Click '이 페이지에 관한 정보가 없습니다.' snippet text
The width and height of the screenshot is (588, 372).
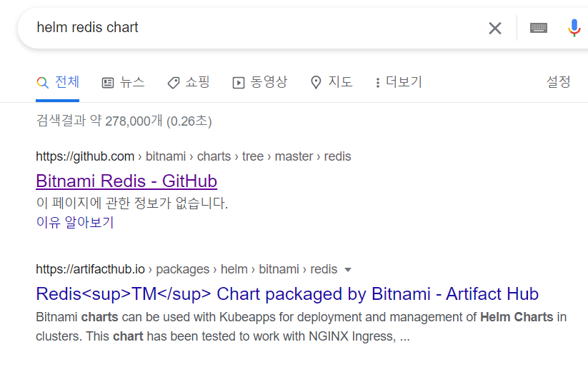[132, 203]
